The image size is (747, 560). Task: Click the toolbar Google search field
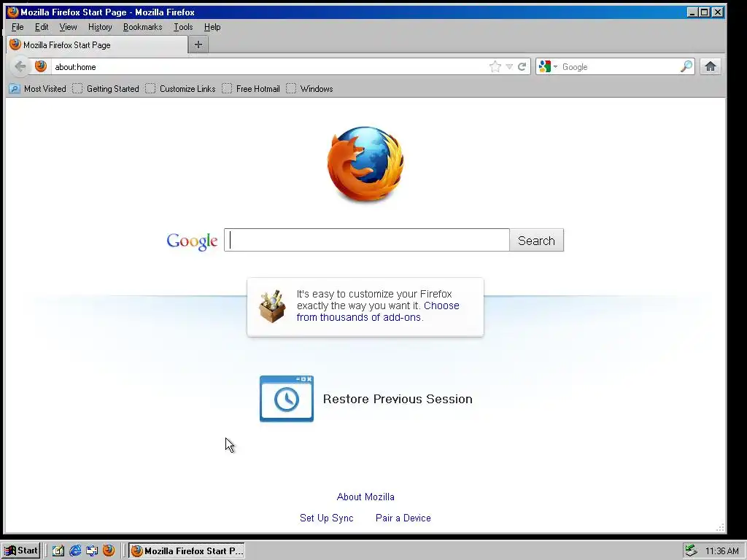[619, 66]
